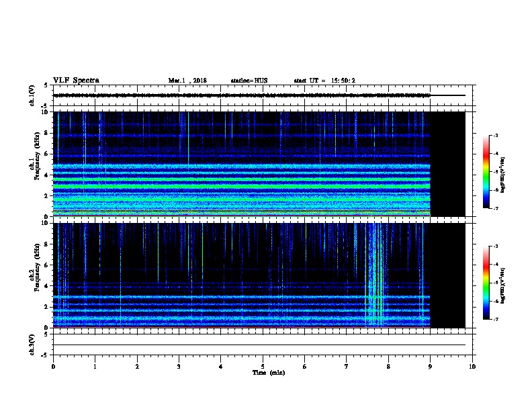Click the noise burst near 7.7 min in ch.2

(374, 275)
